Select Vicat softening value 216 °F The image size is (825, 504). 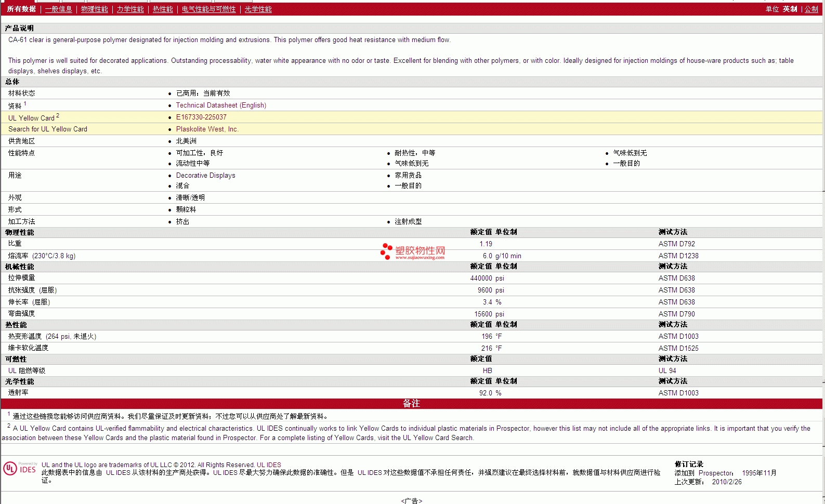coord(491,349)
